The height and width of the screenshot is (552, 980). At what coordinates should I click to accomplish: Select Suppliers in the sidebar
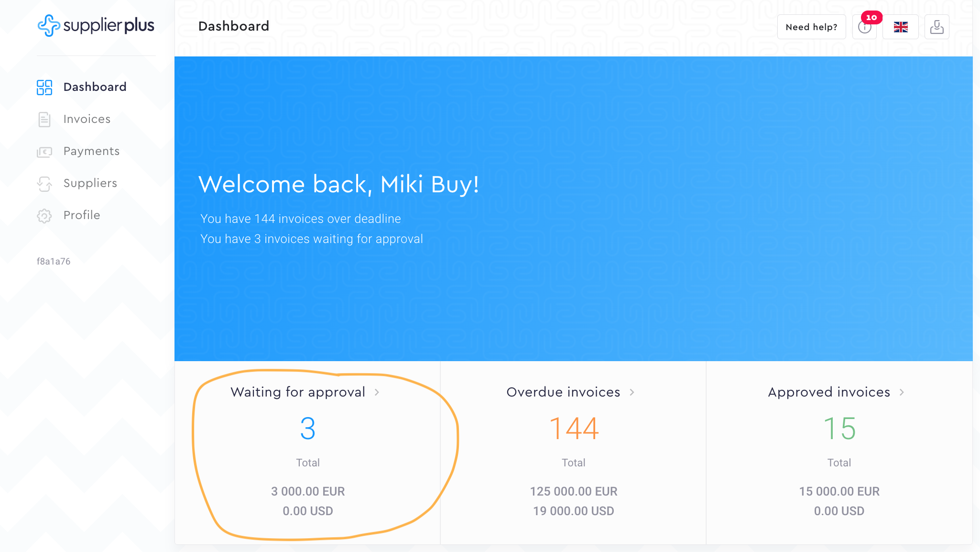click(90, 183)
